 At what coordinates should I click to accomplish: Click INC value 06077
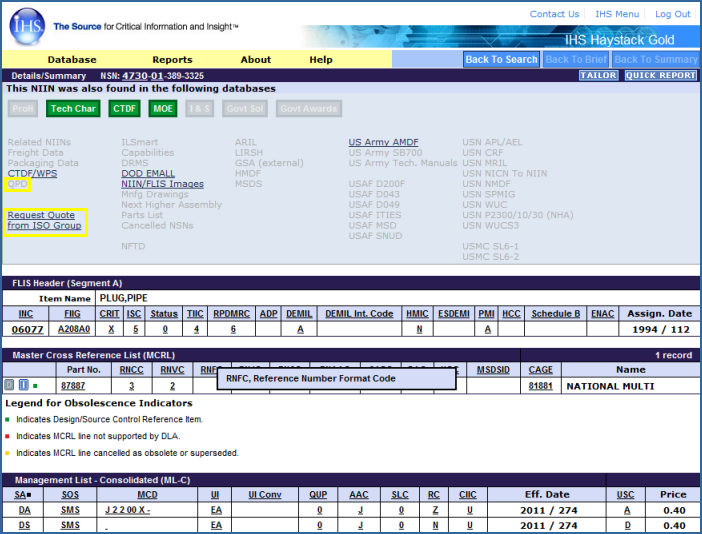click(27, 329)
